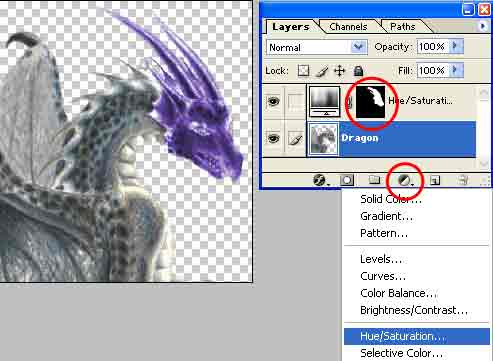The width and height of the screenshot is (493, 361).
Task: Enable the lock position move icon
Action: (x=339, y=71)
